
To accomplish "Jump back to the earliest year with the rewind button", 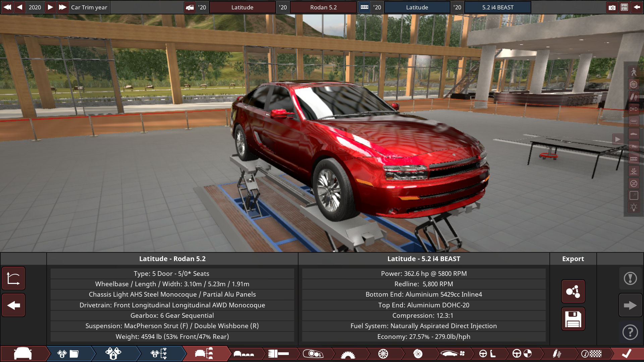I will 7,7.
